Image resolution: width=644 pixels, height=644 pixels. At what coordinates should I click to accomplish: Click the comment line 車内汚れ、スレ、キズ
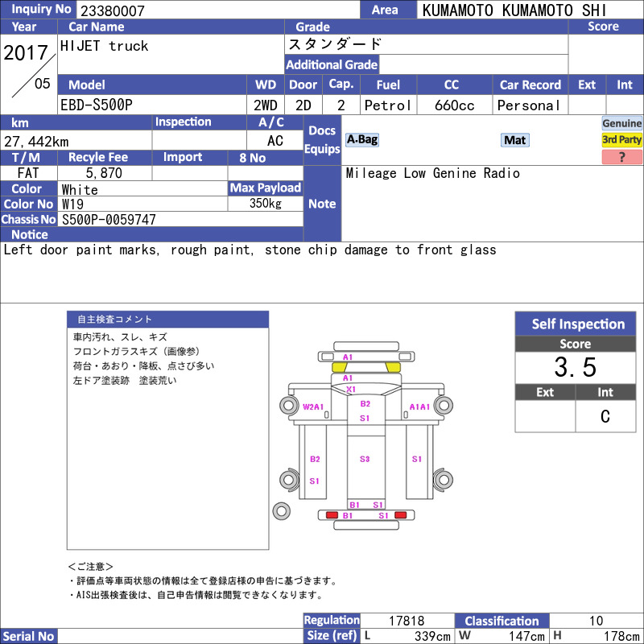tap(120, 337)
